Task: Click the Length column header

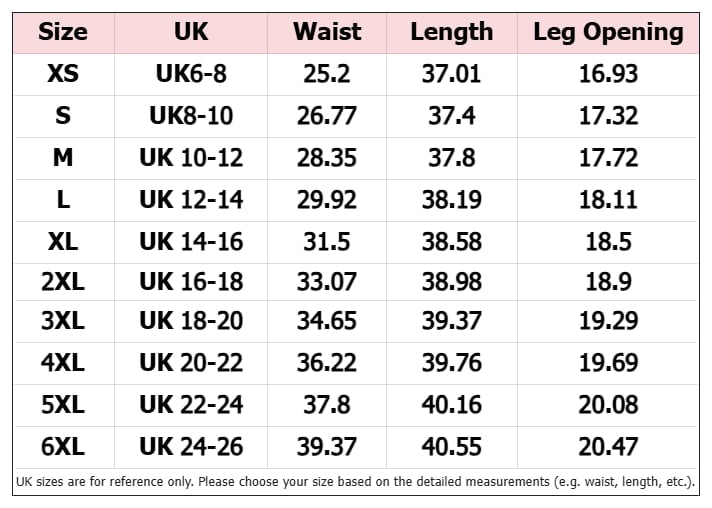Action: [452, 32]
